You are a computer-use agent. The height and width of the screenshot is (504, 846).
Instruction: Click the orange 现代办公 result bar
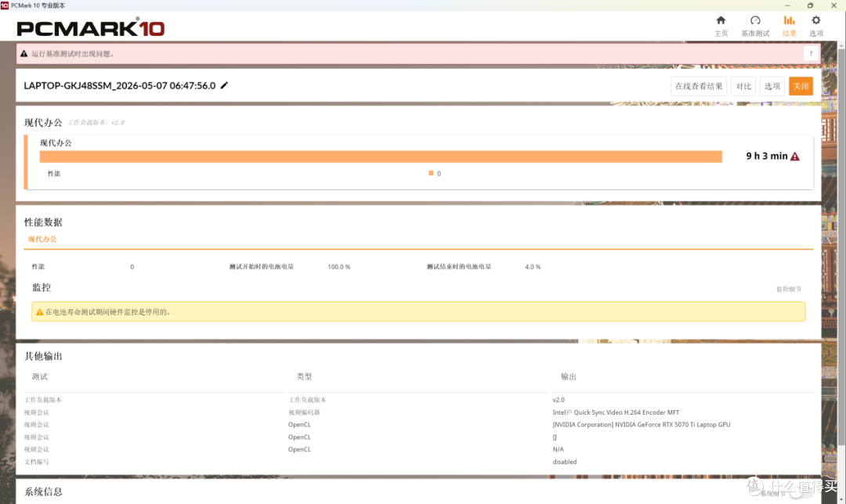381,157
